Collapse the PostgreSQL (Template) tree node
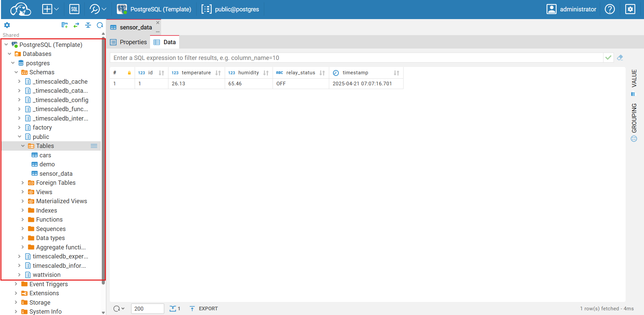Viewport: 644px width, 315px height. coord(6,45)
